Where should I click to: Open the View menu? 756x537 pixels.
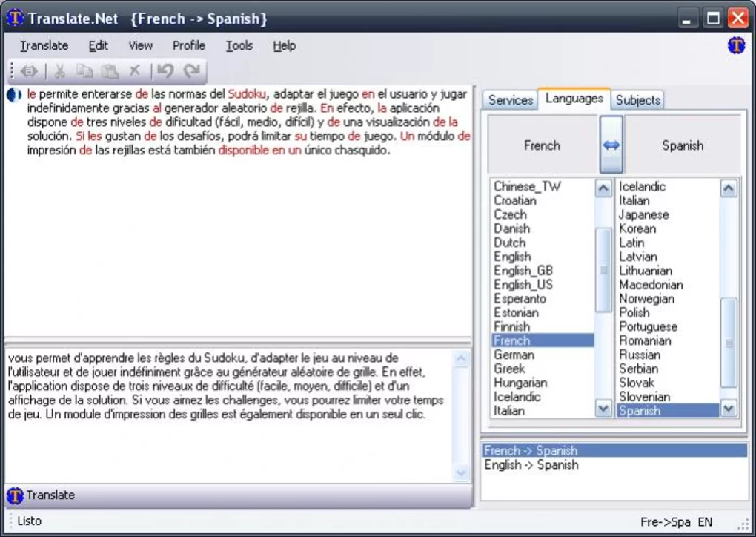(140, 45)
